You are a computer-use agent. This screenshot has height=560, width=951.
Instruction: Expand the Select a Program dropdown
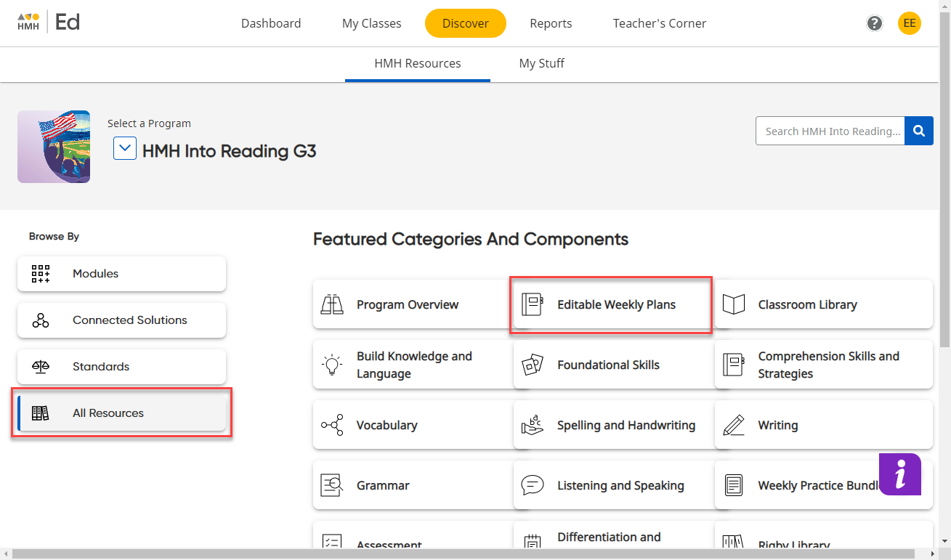(x=124, y=148)
